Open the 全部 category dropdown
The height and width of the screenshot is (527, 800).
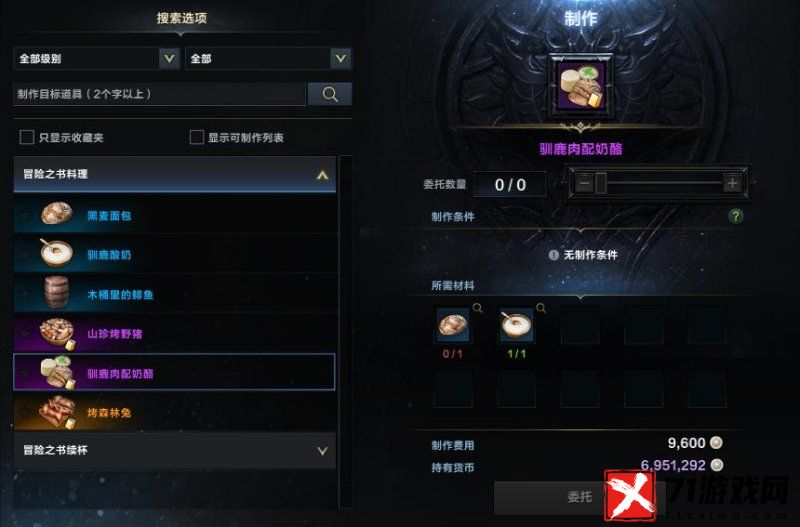tap(268, 59)
